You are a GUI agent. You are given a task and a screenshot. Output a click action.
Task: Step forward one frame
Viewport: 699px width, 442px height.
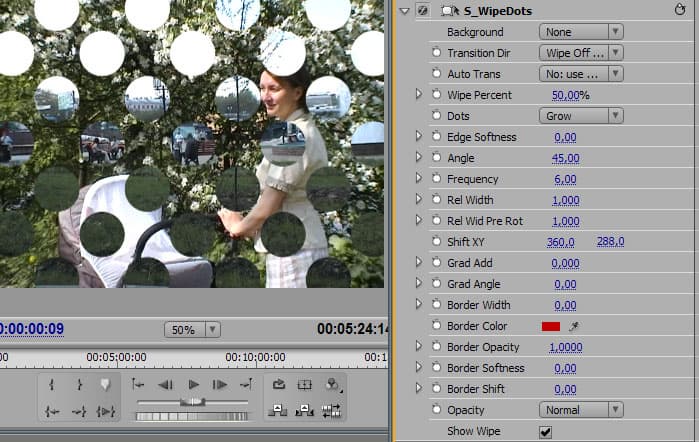click(x=219, y=385)
